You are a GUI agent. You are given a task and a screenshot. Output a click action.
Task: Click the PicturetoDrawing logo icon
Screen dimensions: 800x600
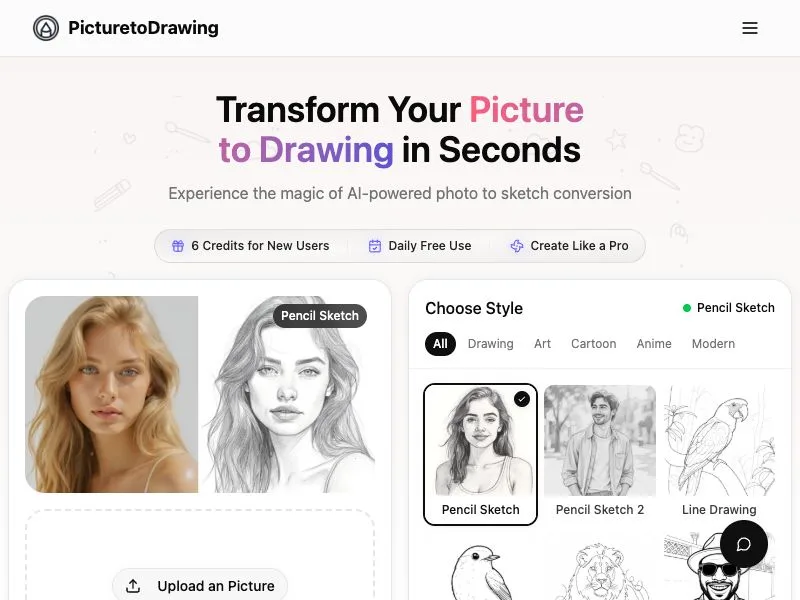pyautogui.click(x=46, y=28)
